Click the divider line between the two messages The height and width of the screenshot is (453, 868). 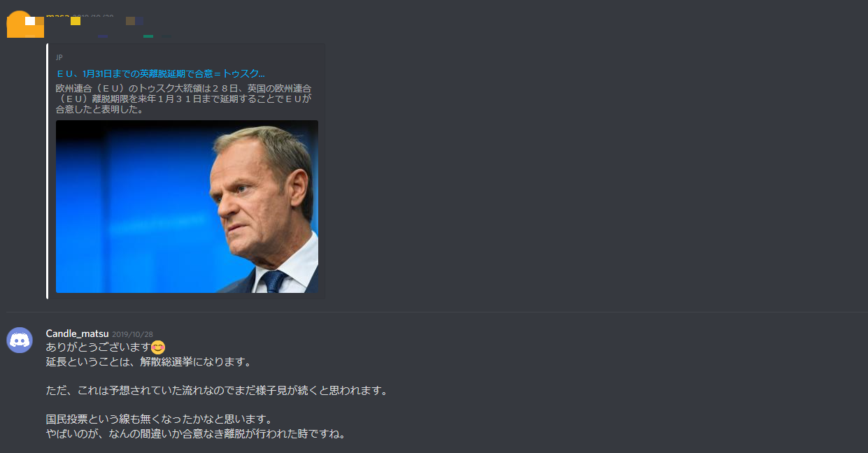coord(436,312)
